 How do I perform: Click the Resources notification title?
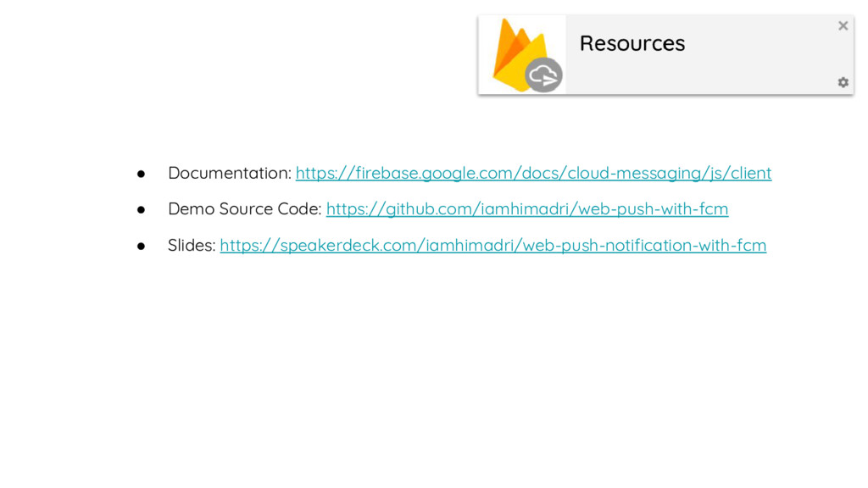(632, 43)
